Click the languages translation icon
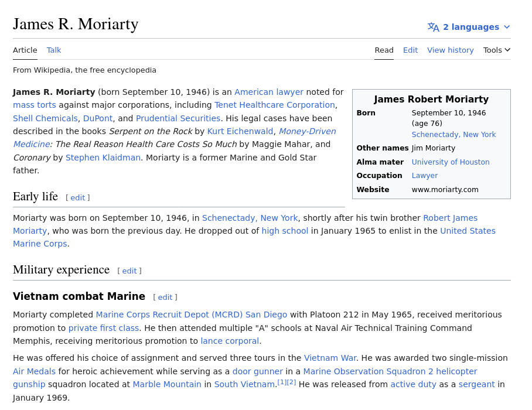532x410 pixels. tap(433, 27)
